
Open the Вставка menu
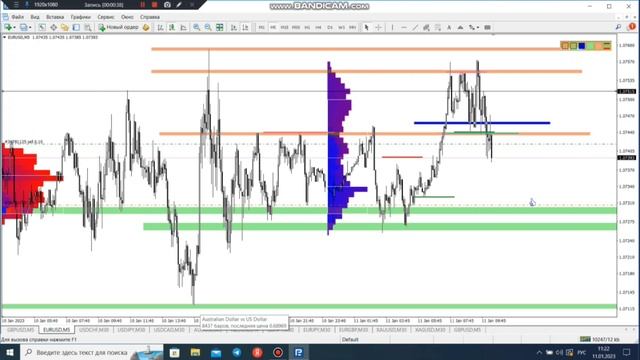(x=55, y=17)
